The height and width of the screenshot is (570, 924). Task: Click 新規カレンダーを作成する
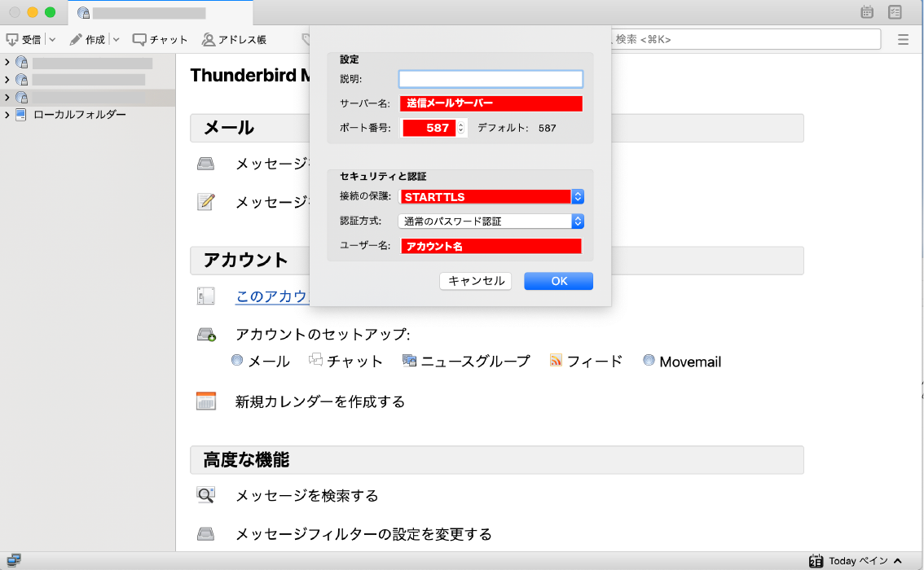tap(319, 401)
